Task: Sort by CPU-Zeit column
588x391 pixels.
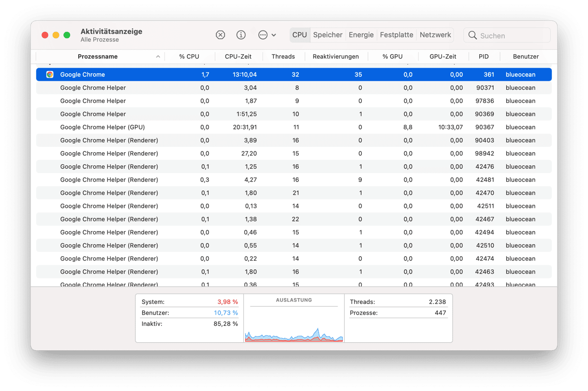Action: tap(238, 57)
